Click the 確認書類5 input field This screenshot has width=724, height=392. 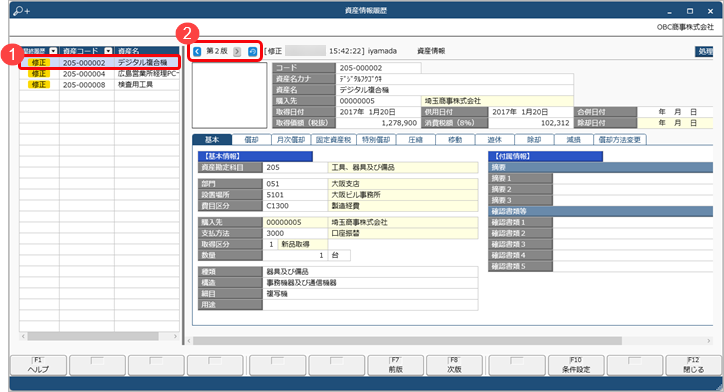pyautogui.click(x=633, y=266)
